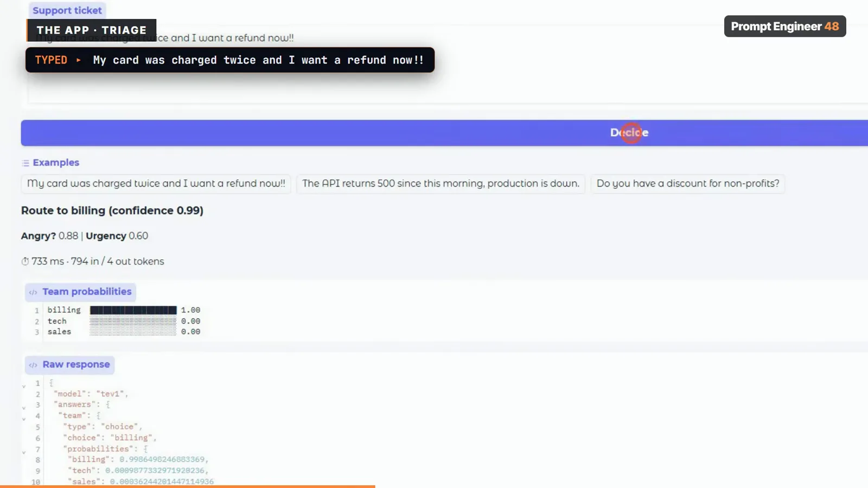
Task: Click the Raw response code icon
Action: click(x=33, y=365)
